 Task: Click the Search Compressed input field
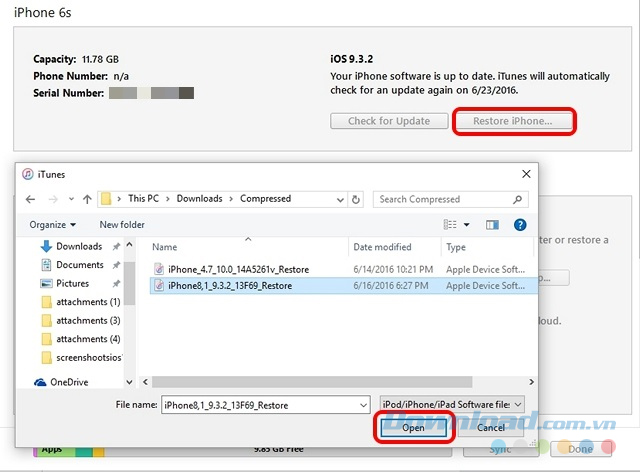point(440,199)
